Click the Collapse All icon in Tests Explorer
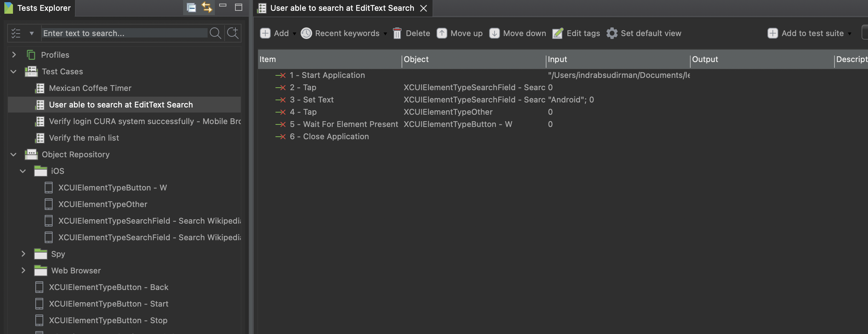This screenshot has height=334, width=868. coord(191,8)
